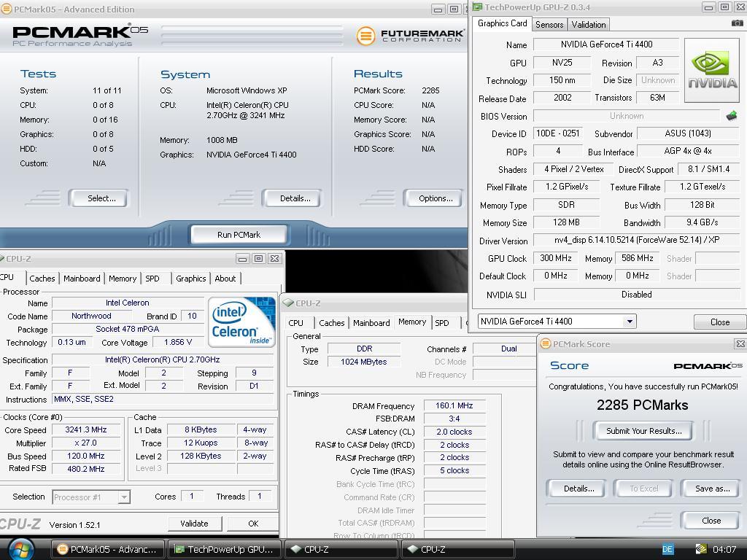Open the CPU tab in CPU-Z memory window
This screenshot has width=747, height=560.
click(x=296, y=323)
